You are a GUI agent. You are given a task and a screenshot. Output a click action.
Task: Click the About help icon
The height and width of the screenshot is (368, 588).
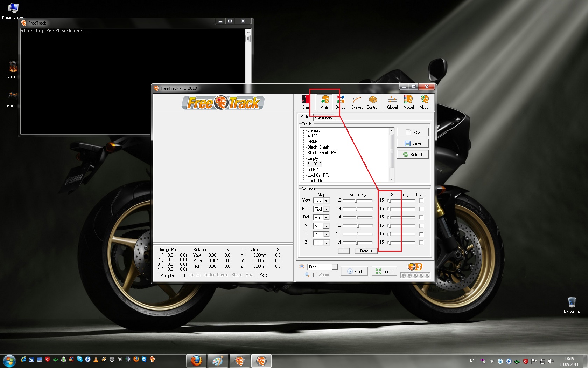tap(425, 102)
